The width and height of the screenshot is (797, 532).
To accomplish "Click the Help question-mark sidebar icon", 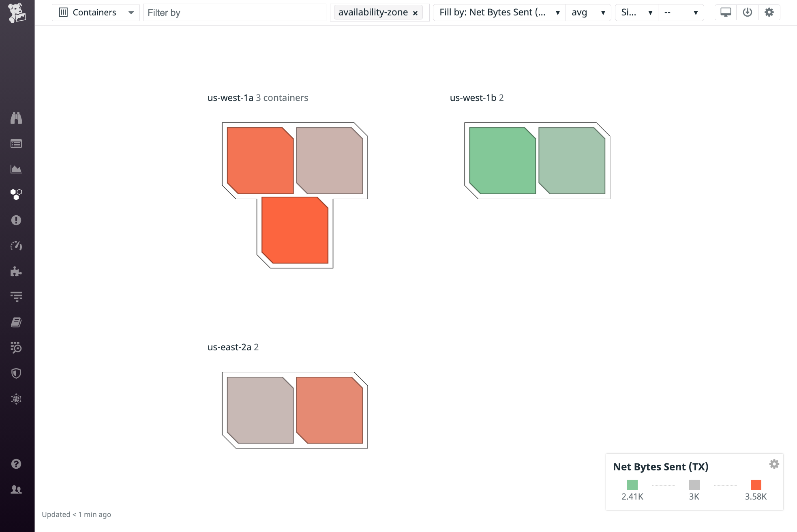I will point(16,464).
